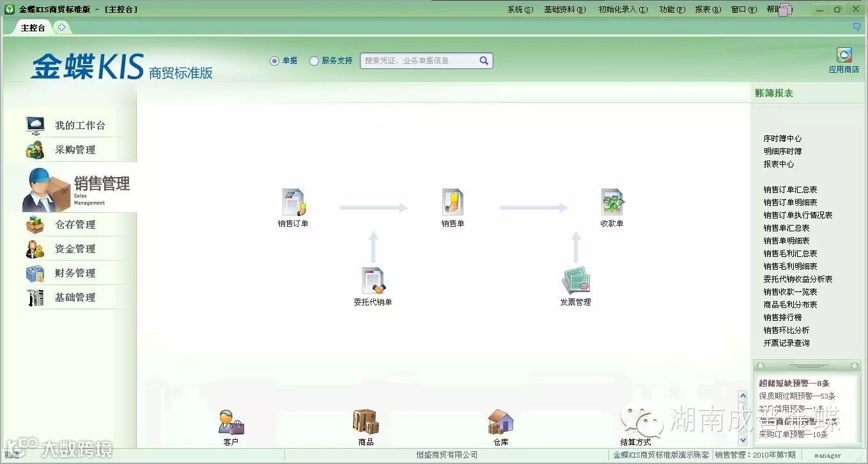Click the magnifier icon in the search box
This screenshot has height=464, width=868.
click(x=484, y=61)
